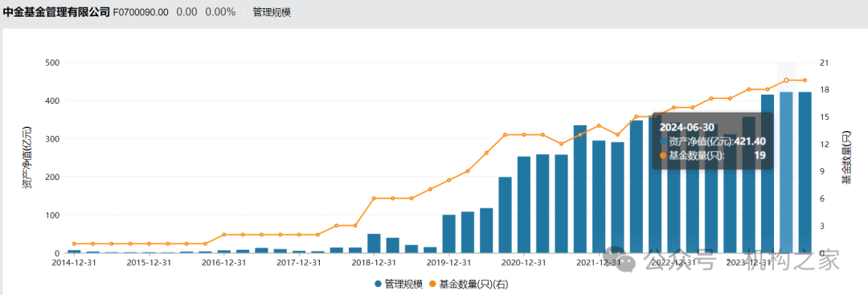This screenshot has height=295, width=868.
Task: Click the tooltip fund count 19
Action: click(x=760, y=155)
